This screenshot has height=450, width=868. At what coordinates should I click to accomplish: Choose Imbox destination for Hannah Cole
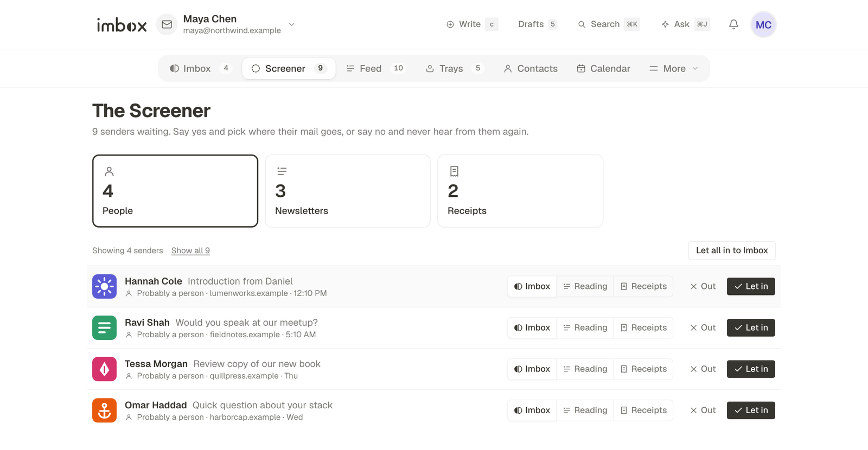click(532, 286)
